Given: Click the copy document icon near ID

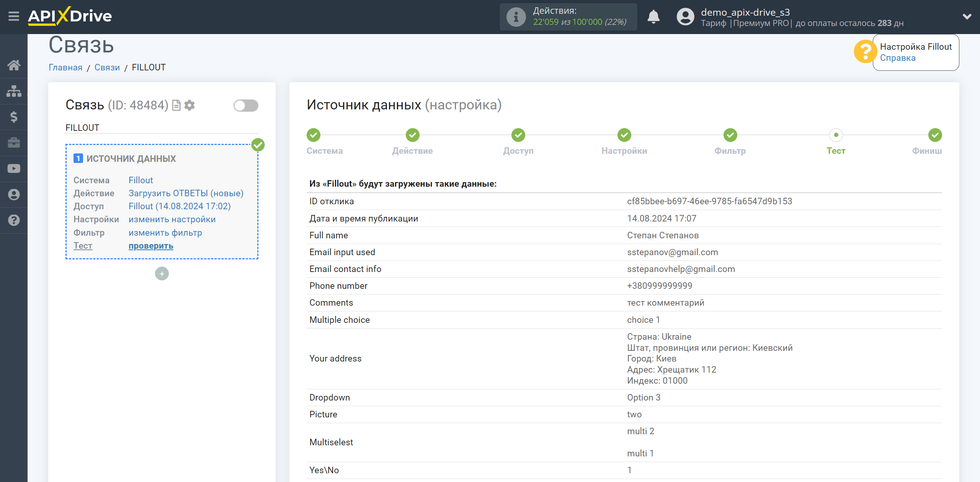Looking at the screenshot, I should coord(176,105).
